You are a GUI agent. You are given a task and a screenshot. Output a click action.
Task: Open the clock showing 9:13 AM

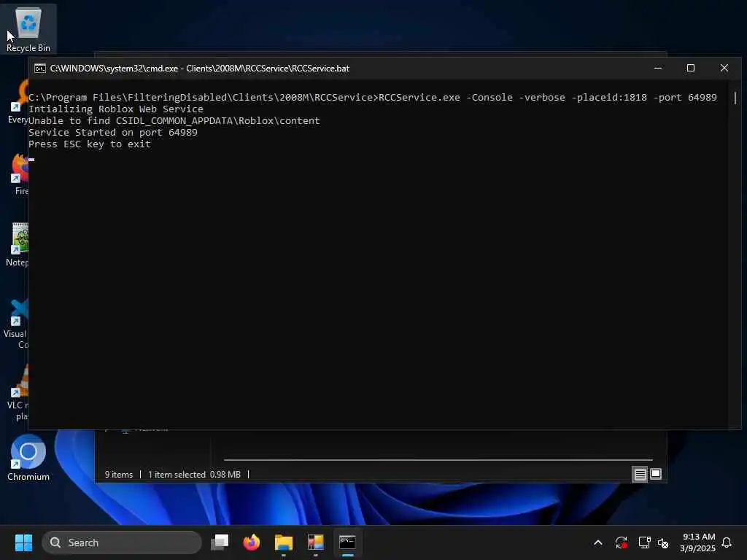[x=698, y=542]
